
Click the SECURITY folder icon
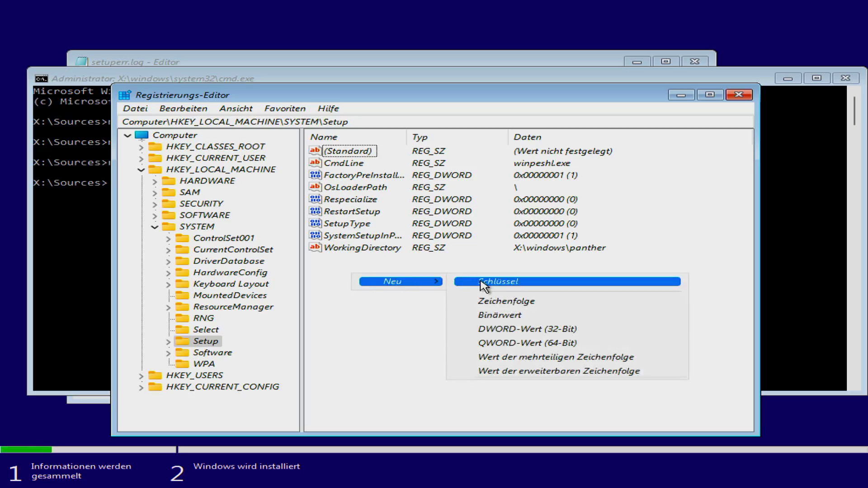pyautogui.click(x=169, y=203)
